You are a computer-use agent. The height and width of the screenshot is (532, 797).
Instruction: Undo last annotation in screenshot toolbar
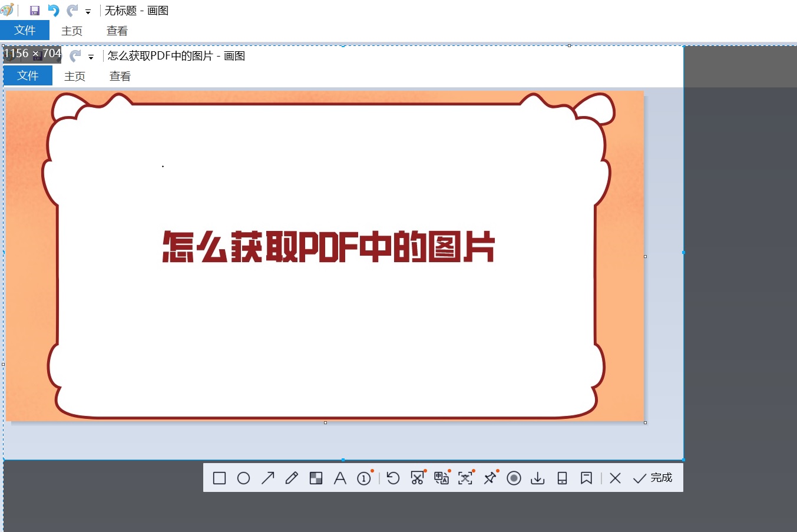393,478
